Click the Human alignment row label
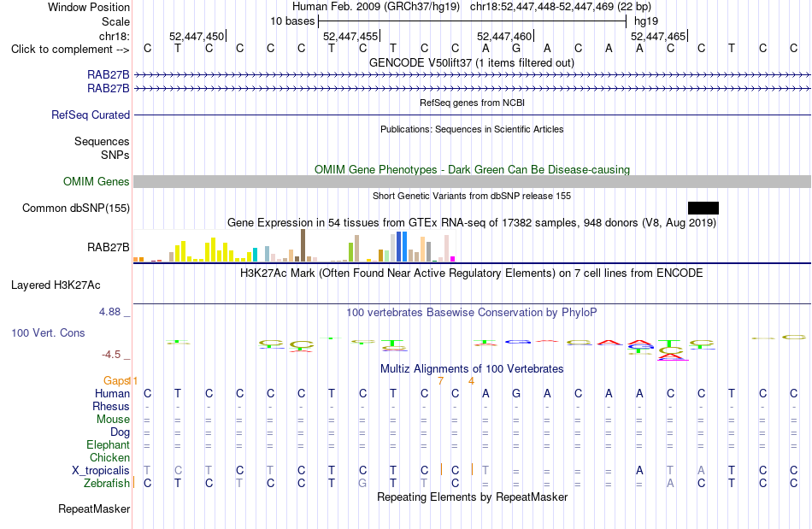 112,393
